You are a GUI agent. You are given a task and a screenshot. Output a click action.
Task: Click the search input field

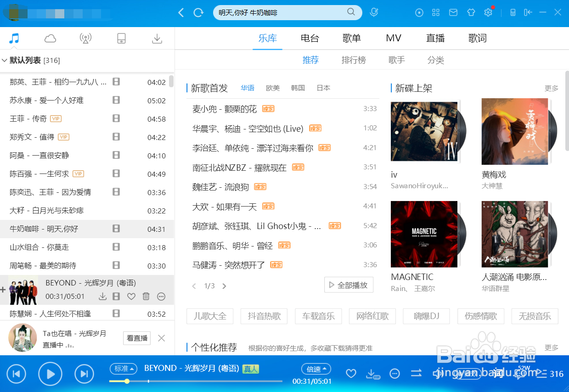pyautogui.click(x=280, y=12)
